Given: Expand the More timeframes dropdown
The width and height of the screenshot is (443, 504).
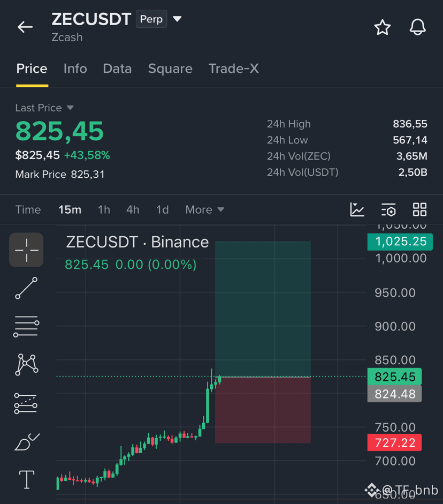Looking at the screenshot, I should pyautogui.click(x=204, y=209).
